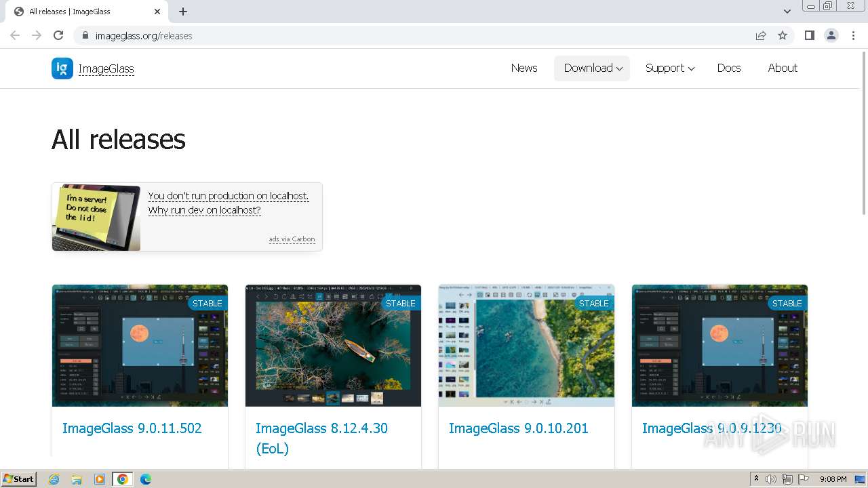Click the 9.0.11.502 screenshot thumbnail
This screenshot has width=868, height=488.
coord(140,346)
